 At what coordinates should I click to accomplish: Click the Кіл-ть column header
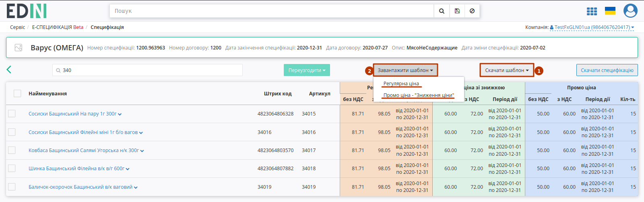628,99
